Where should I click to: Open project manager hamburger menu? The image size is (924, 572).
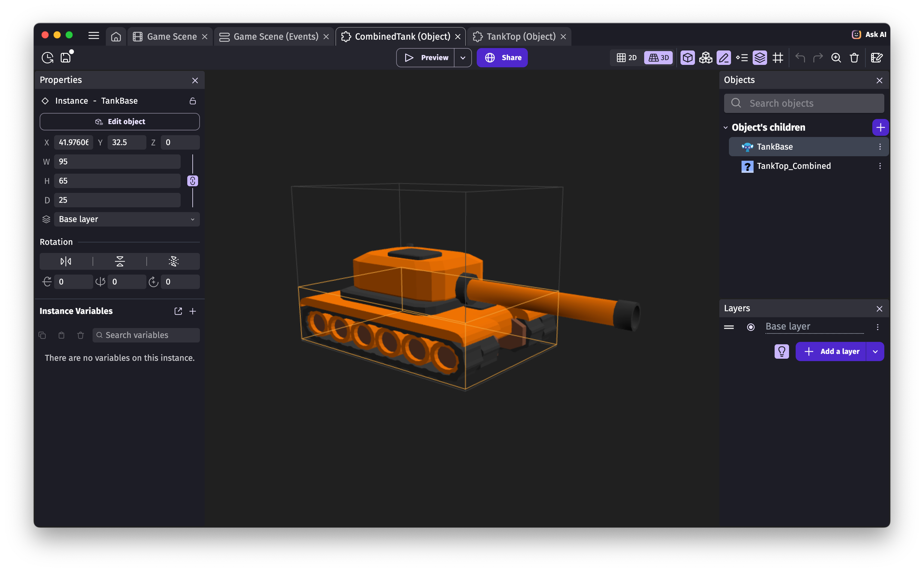click(x=93, y=35)
